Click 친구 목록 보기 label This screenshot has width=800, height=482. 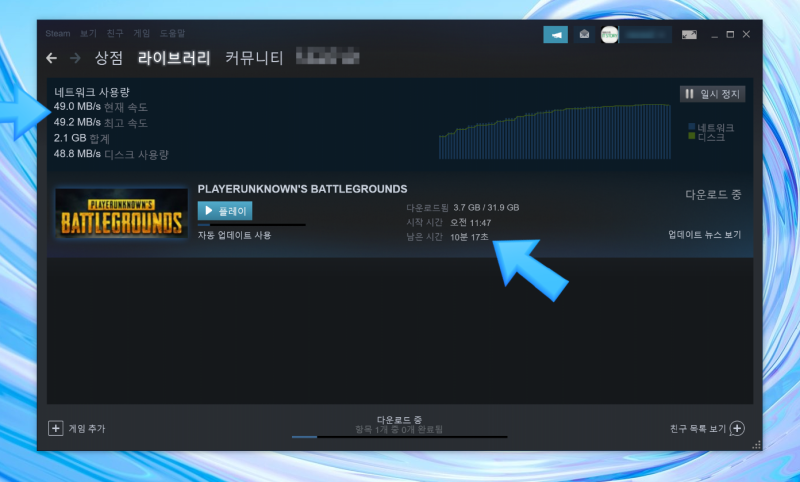[x=697, y=428]
